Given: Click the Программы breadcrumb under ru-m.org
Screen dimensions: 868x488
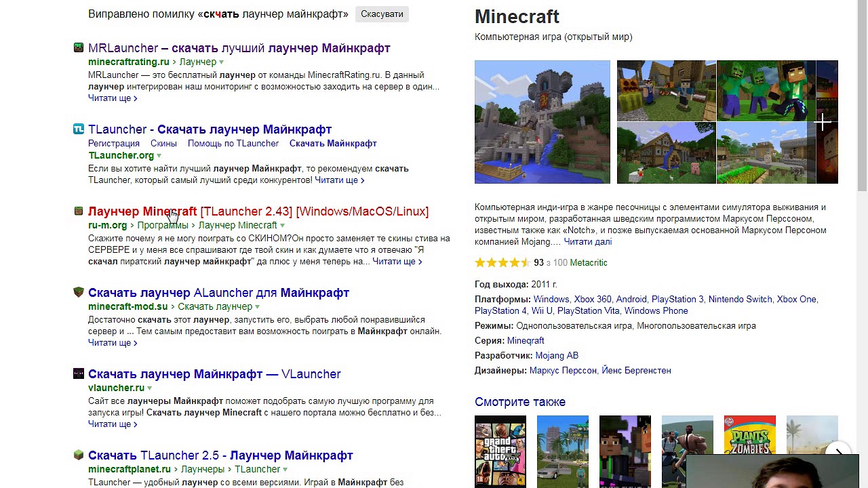Looking at the screenshot, I should point(163,225).
